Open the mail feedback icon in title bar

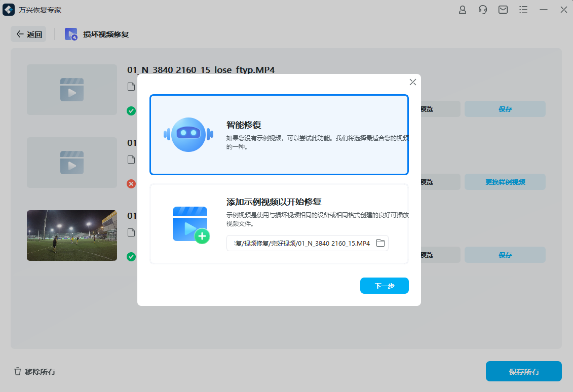tap(503, 9)
